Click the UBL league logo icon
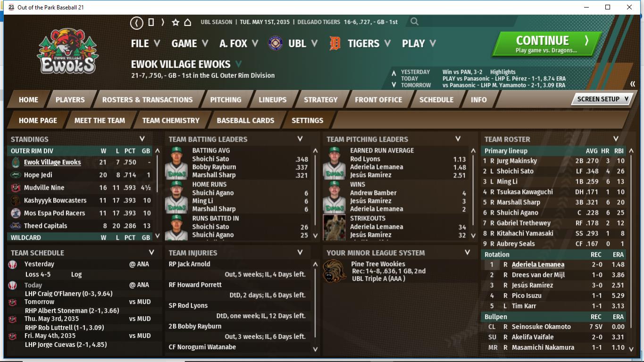 click(x=276, y=43)
